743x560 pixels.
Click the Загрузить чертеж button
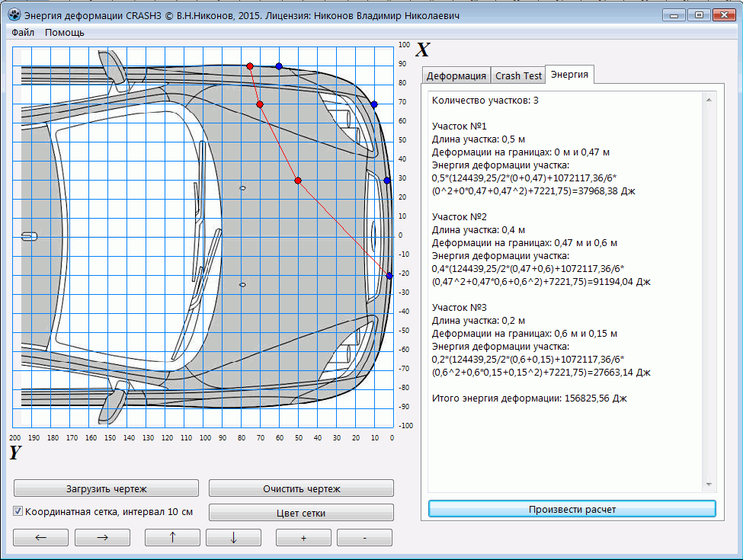point(106,488)
